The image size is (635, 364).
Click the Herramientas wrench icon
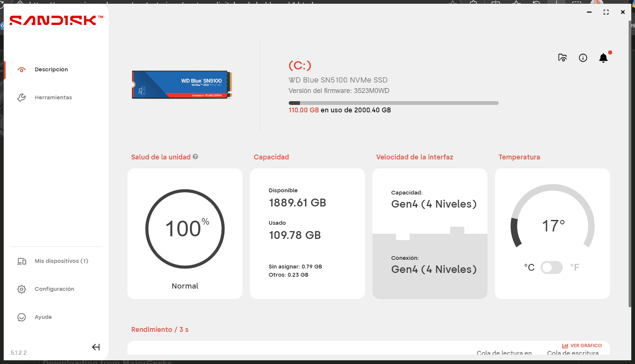click(x=22, y=97)
